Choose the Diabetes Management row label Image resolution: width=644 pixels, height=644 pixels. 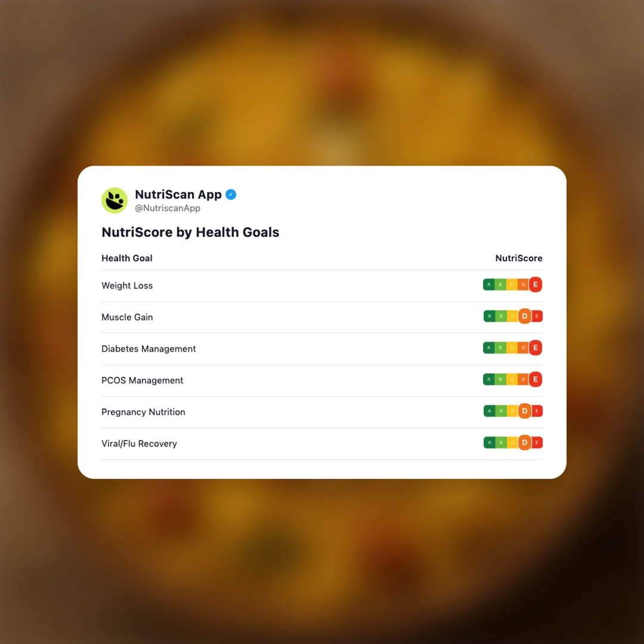(x=148, y=349)
